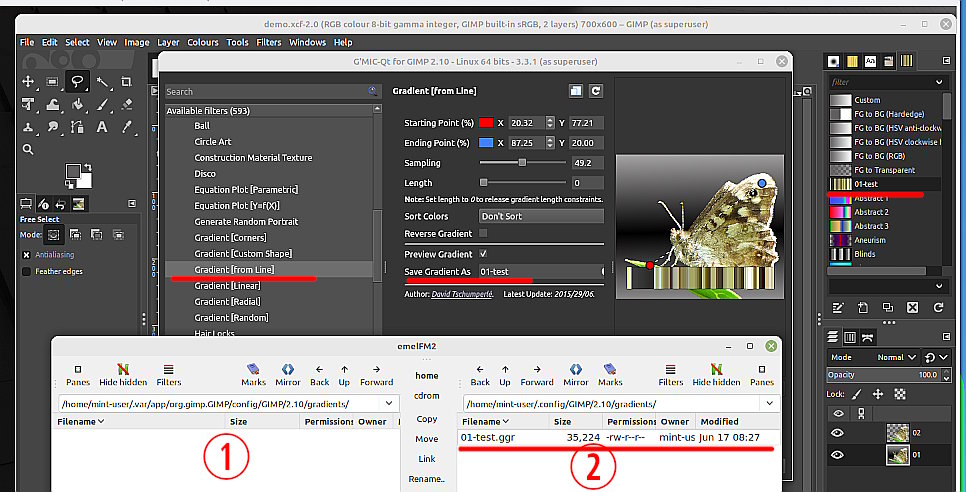Toggle Reverse Gradient checkbox

tap(483, 233)
